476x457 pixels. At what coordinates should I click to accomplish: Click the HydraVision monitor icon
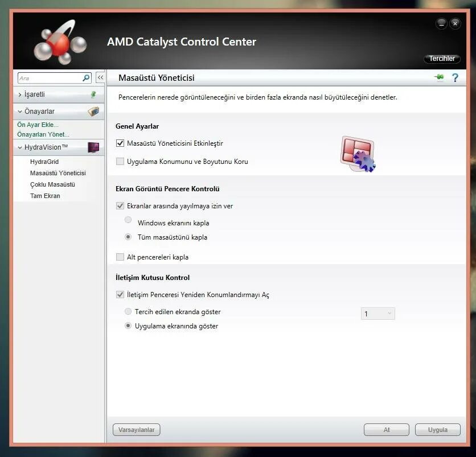pos(93,147)
